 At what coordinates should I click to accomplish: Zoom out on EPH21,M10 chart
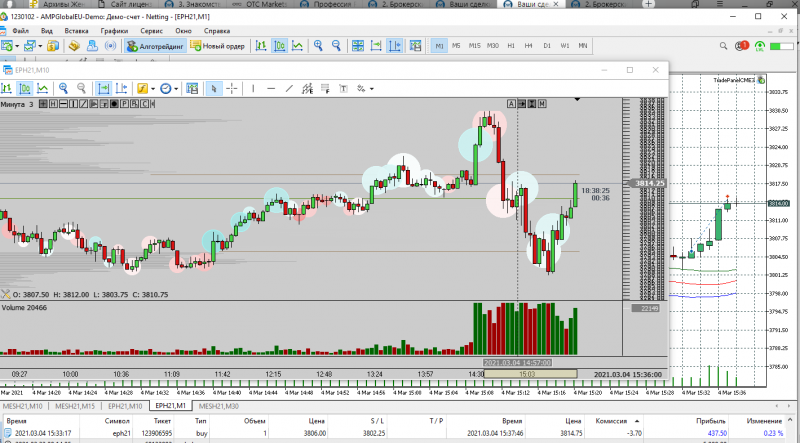(x=81, y=89)
